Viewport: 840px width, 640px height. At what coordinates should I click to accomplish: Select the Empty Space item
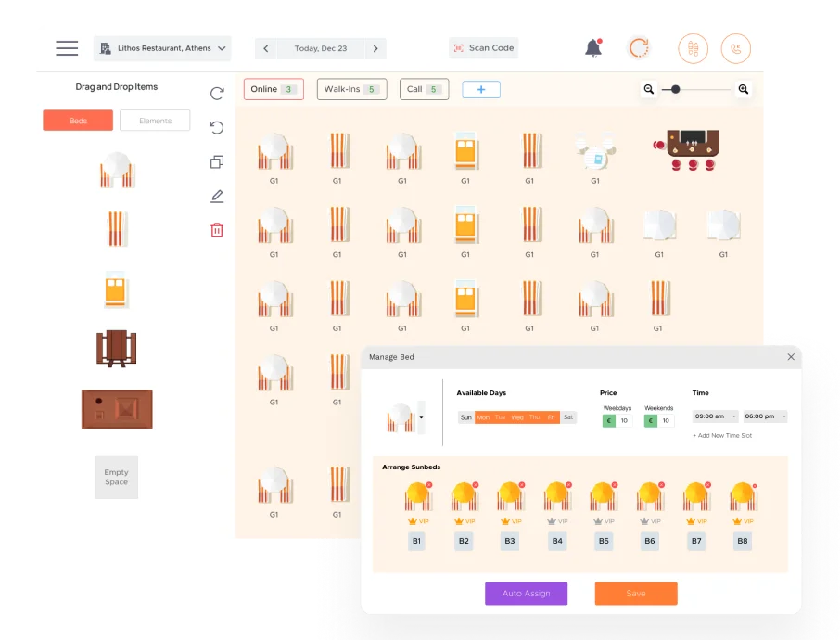point(116,477)
